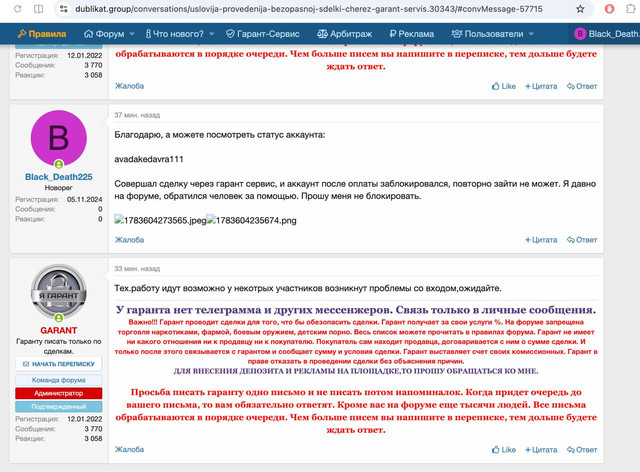This screenshot has height=472, width=640.
Task: Open the Гарант-Сервис menu item
Action: pos(263,34)
